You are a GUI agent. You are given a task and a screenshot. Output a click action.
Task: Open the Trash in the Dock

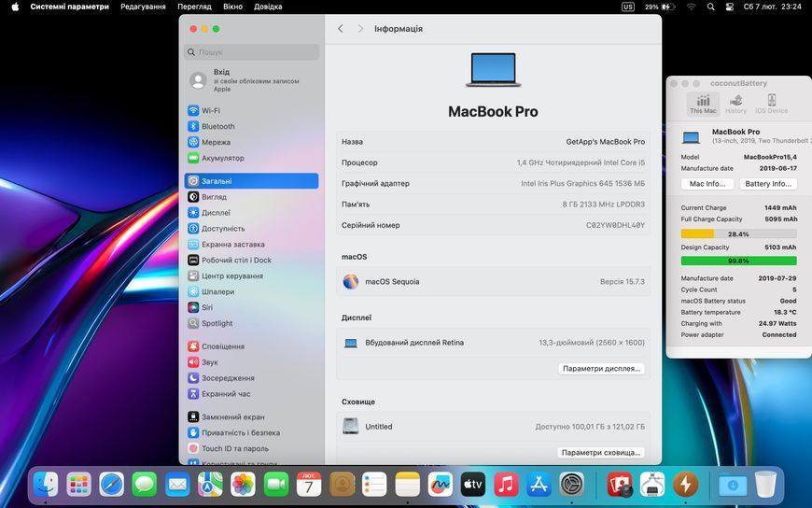765,484
